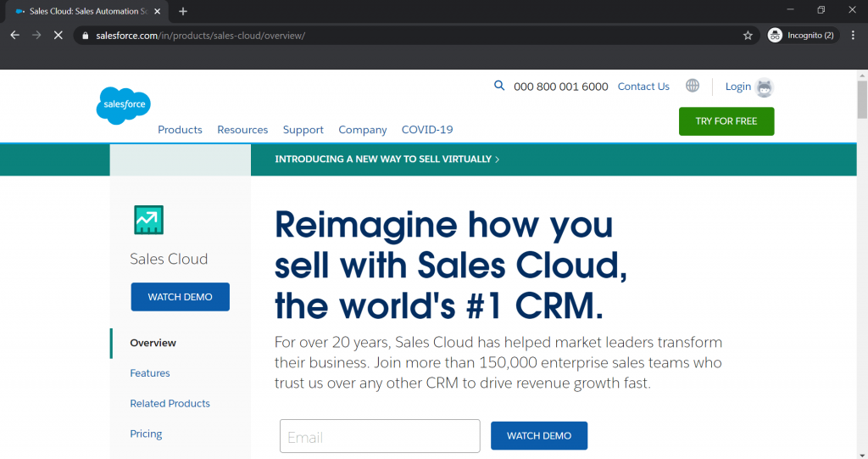Image resolution: width=868 pixels, height=459 pixels.
Task: Click the Salesforce cloud logo
Action: coord(124,105)
